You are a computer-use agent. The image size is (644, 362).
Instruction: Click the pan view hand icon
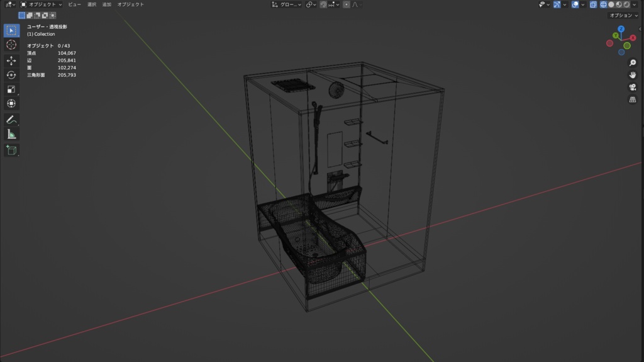pos(633,75)
